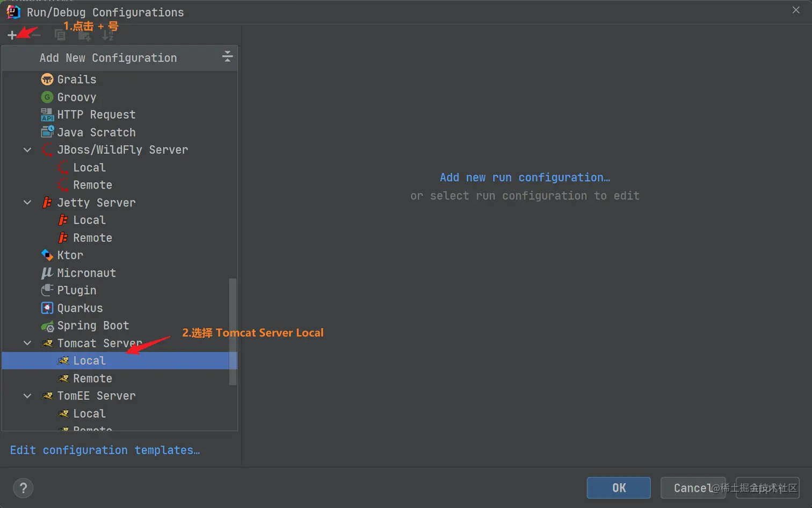Select the Groovy configuration type
812x508 pixels.
click(119, 97)
